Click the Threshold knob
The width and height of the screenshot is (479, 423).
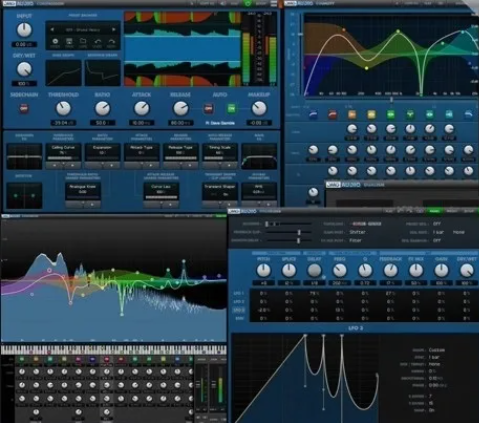[x=63, y=108]
